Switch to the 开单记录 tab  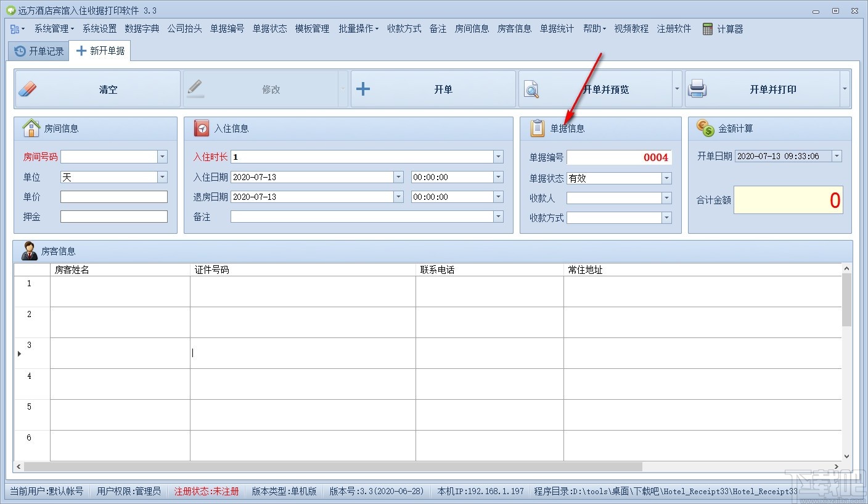click(39, 51)
